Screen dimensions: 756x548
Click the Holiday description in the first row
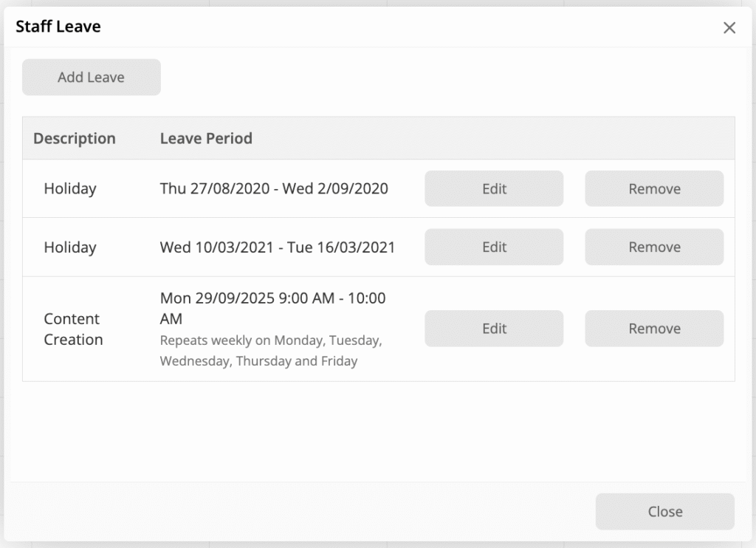click(70, 189)
